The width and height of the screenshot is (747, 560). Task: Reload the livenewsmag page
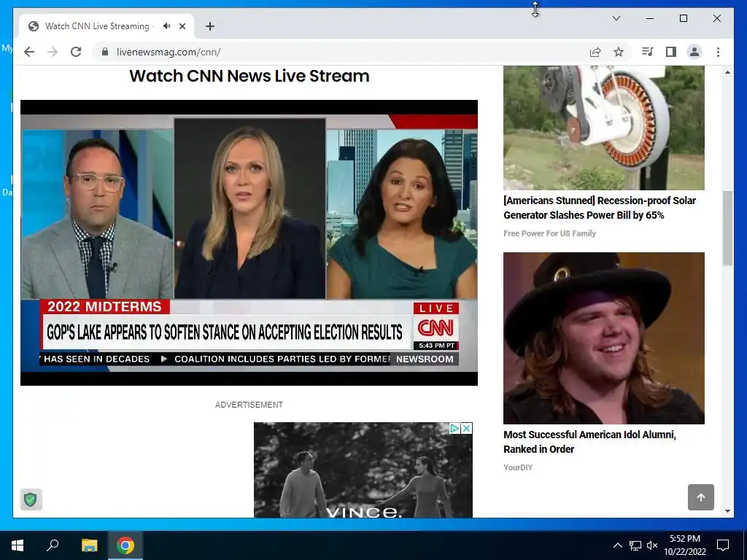[76, 52]
